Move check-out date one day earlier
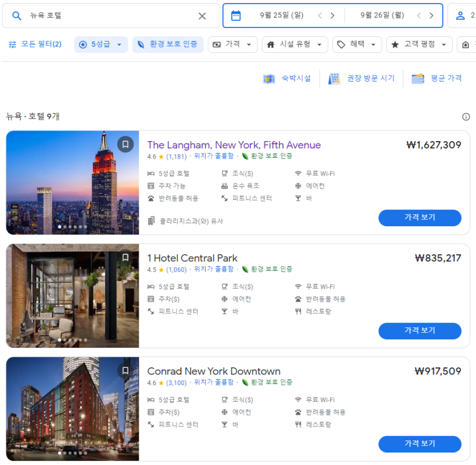 [419, 15]
